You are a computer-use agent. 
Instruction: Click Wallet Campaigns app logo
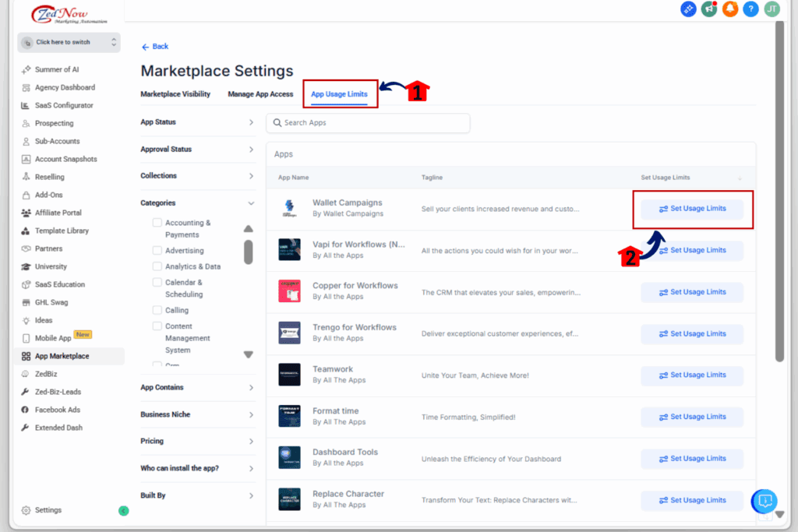coord(289,208)
